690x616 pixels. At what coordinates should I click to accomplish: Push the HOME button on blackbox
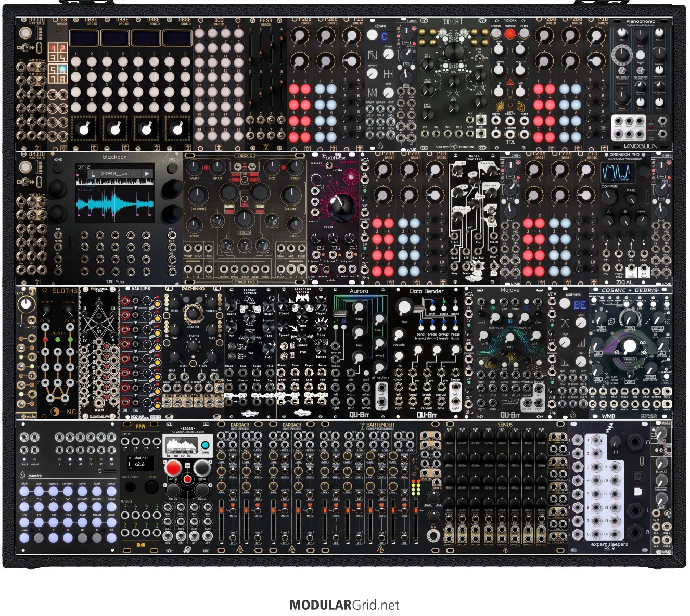57,169
